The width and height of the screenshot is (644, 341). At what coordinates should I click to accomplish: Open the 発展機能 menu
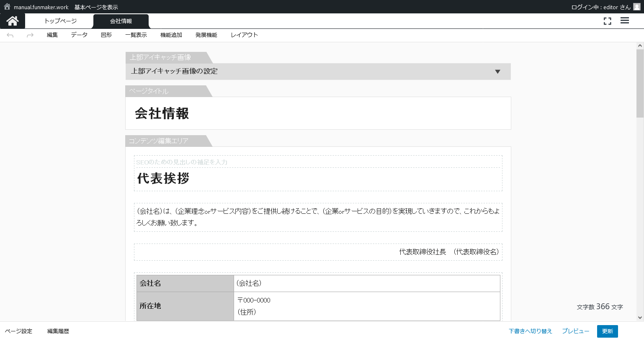click(206, 35)
